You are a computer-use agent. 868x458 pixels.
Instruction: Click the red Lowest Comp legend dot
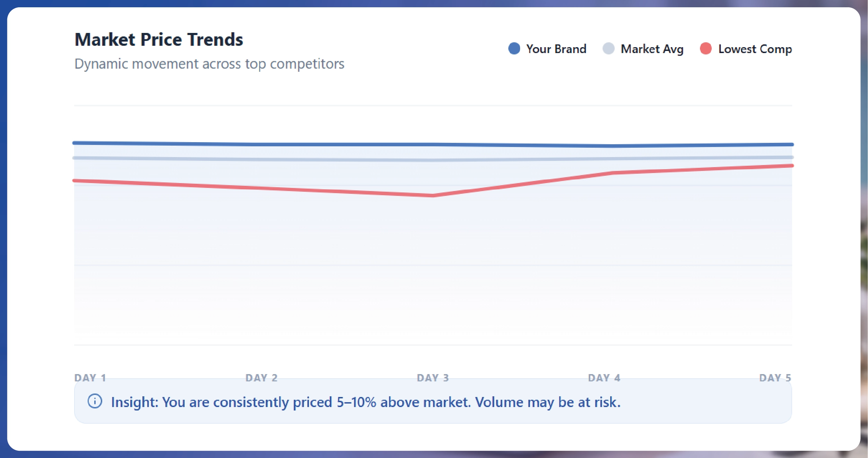click(x=706, y=49)
